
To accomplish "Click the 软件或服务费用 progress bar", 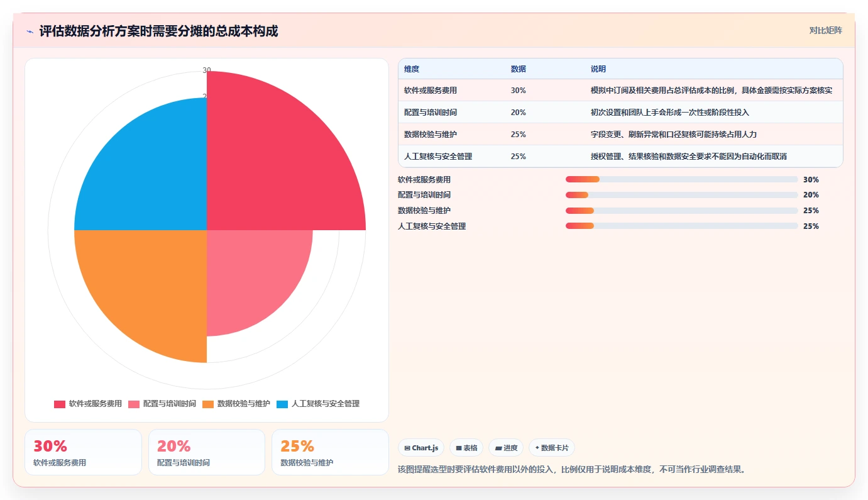I will coord(682,179).
